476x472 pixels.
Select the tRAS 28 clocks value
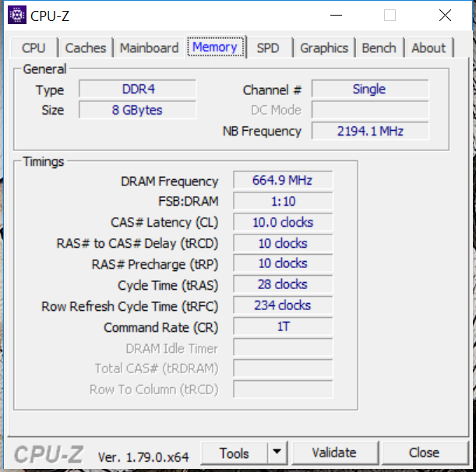(283, 284)
